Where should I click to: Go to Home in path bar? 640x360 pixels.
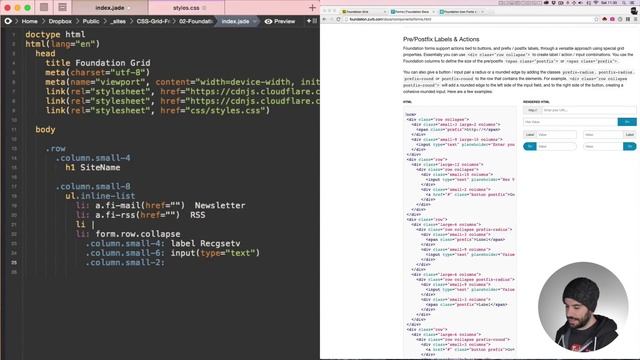29,21
